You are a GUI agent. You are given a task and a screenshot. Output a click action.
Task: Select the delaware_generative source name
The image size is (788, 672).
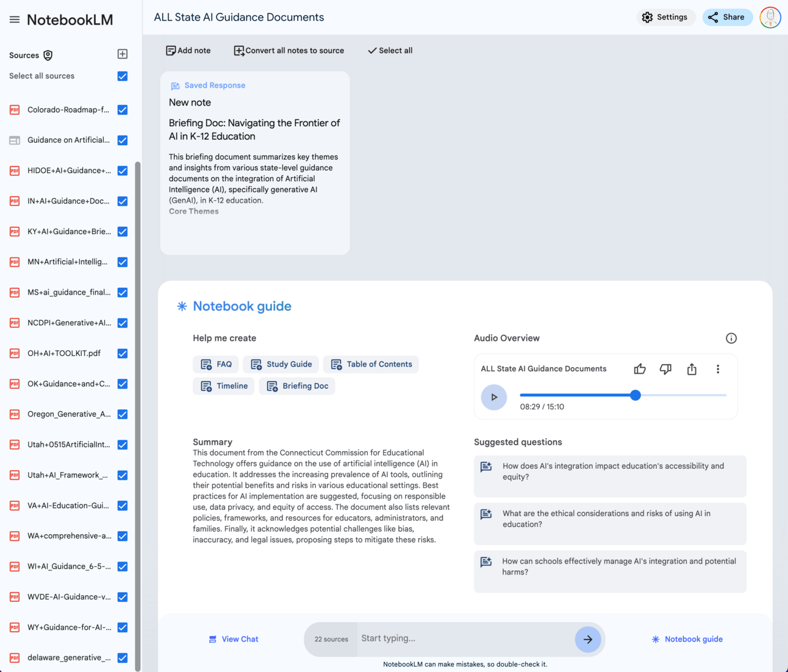click(70, 657)
